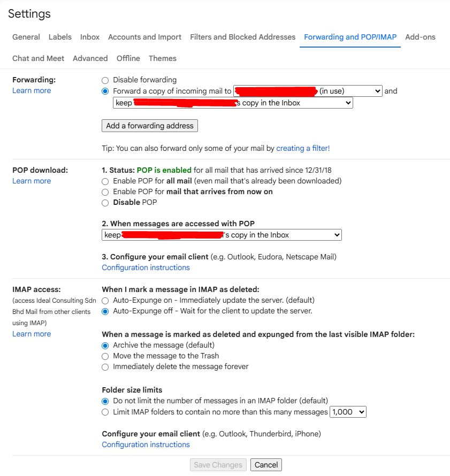The image size is (450, 476).
Task: Open the Accounts and Import tab
Action: pyautogui.click(x=144, y=37)
